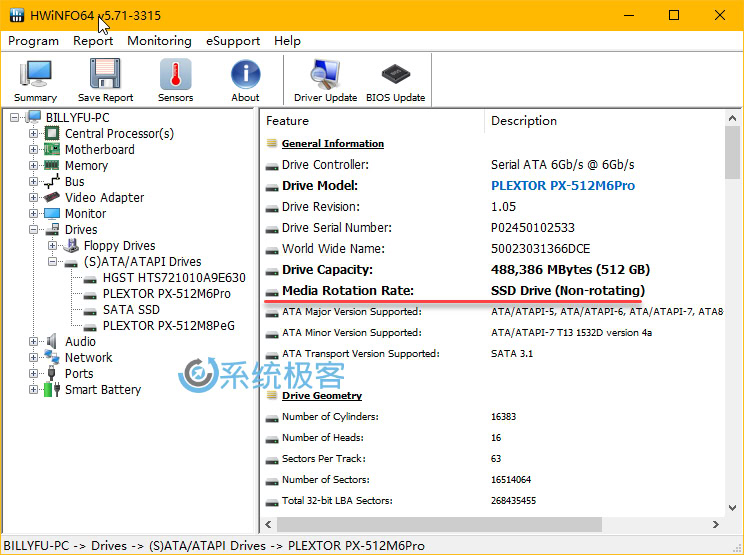The width and height of the screenshot is (744, 555).
Task: Click the vertical scrollbar thumb
Action: [x=732, y=152]
